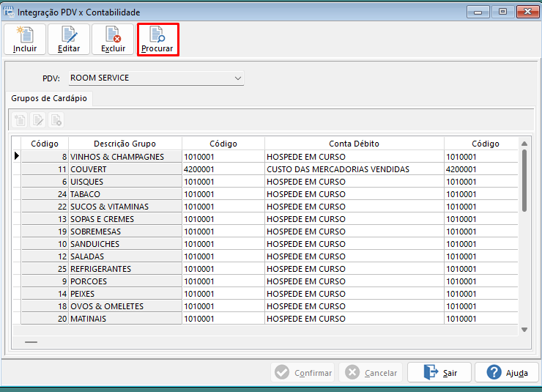The height and width of the screenshot is (392, 542).
Task: Click the Confirmar button
Action: (x=302, y=373)
